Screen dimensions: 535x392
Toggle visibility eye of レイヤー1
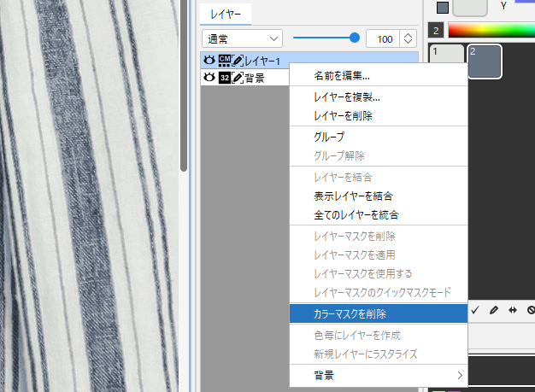click(209, 61)
